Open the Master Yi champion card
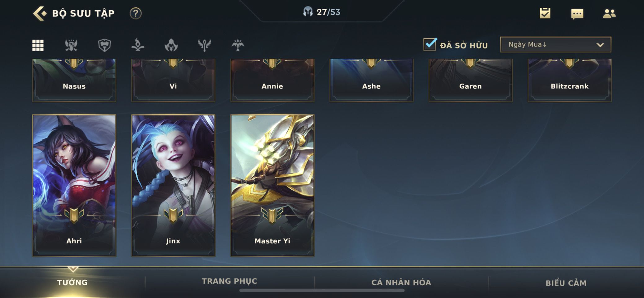 [272, 186]
